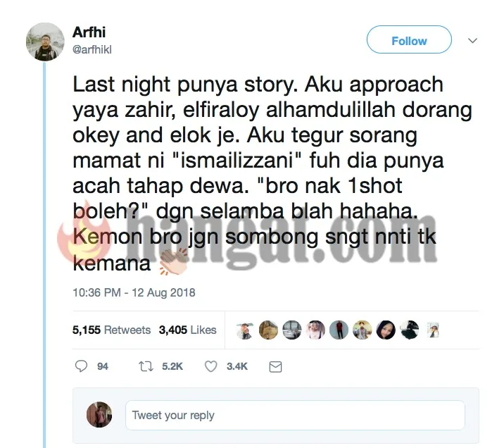Open direct message envelope icon
The height and width of the screenshot is (448, 504).
[x=275, y=366]
